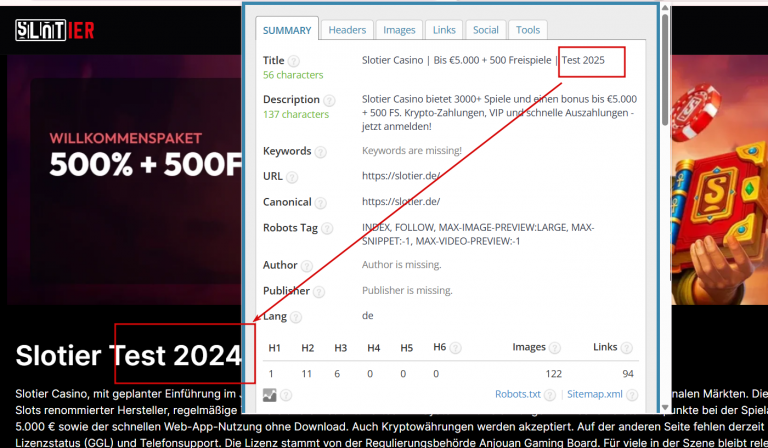This screenshot has width=768, height=448.
Task: Click the scroll down arrow of popup scrollbar
Action: [665, 407]
